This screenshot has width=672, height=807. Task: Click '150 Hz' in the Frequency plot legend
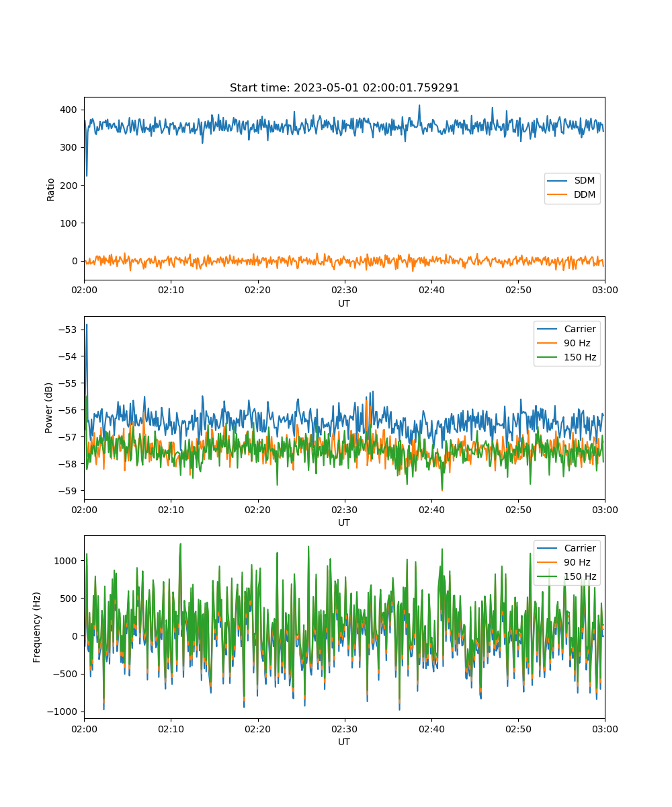click(x=580, y=576)
